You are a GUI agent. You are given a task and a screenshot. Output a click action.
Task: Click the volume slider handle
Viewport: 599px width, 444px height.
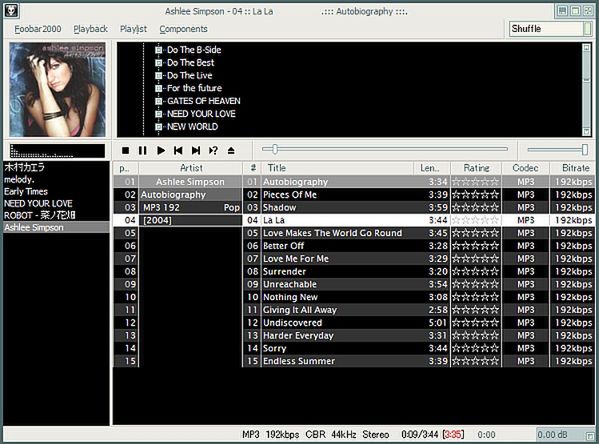(585, 150)
